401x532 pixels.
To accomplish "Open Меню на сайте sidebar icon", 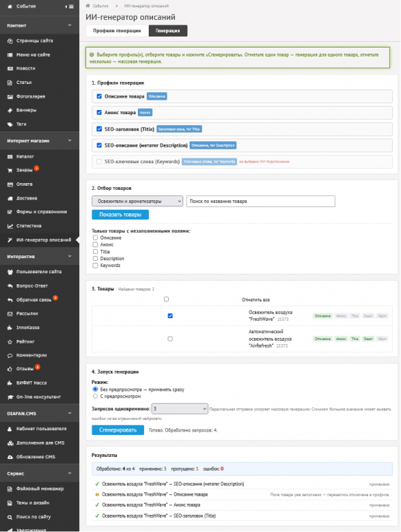I will [x=10, y=54].
